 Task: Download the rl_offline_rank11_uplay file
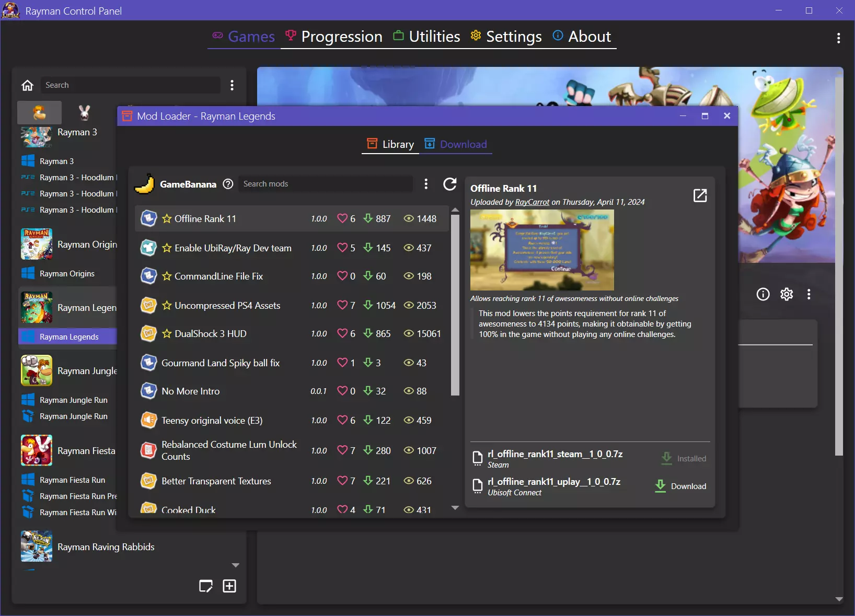[x=680, y=486]
